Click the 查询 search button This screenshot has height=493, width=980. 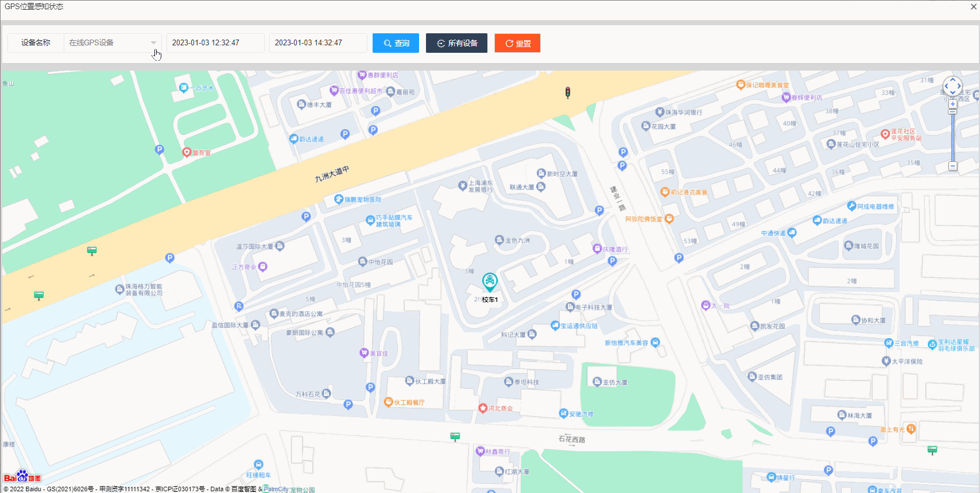[x=396, y=43]
